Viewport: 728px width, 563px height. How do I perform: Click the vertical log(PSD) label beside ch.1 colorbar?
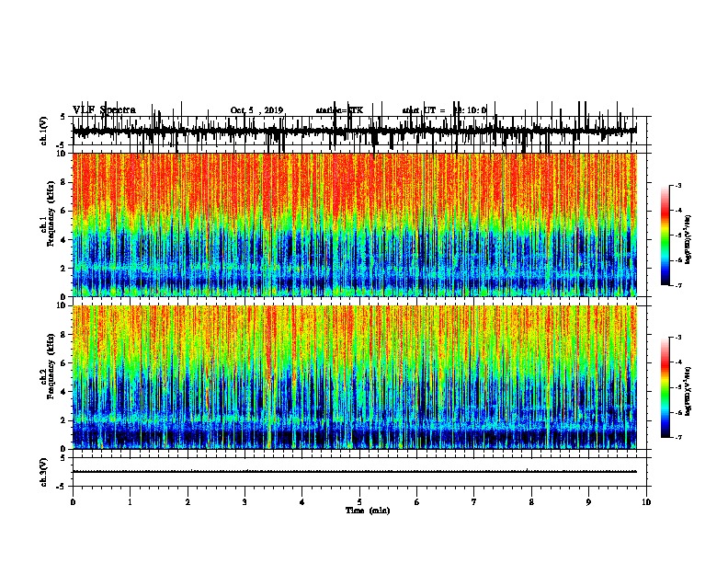[688, 239]
